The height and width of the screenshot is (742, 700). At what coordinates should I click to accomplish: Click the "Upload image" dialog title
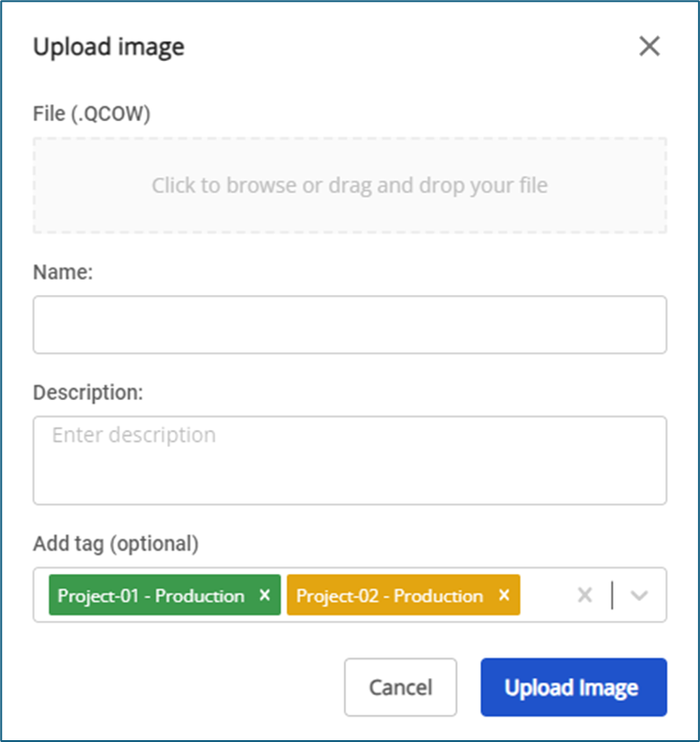tap(108, 47)
